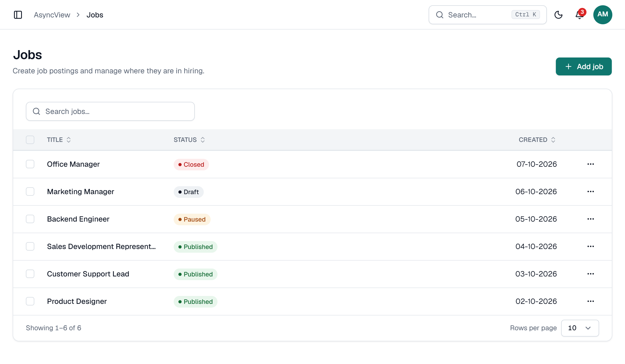
Task: Click the 07-10-2026 created date
Action: (537, 164)
